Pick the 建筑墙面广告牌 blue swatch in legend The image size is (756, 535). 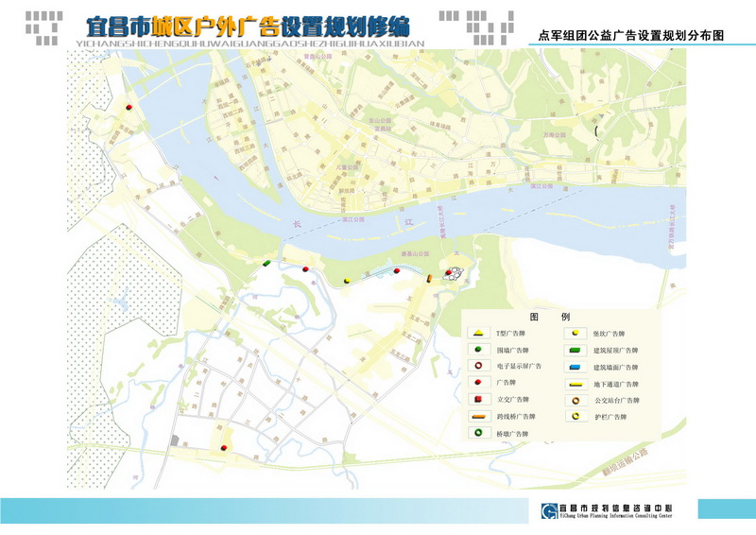576,367
